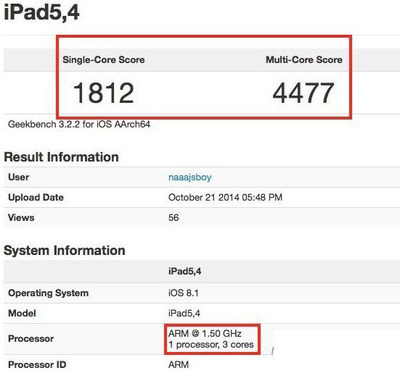Click the Operating System row label
Viewport: 400px width, 373px height.
pyautogui.click(x=48, y=293)
